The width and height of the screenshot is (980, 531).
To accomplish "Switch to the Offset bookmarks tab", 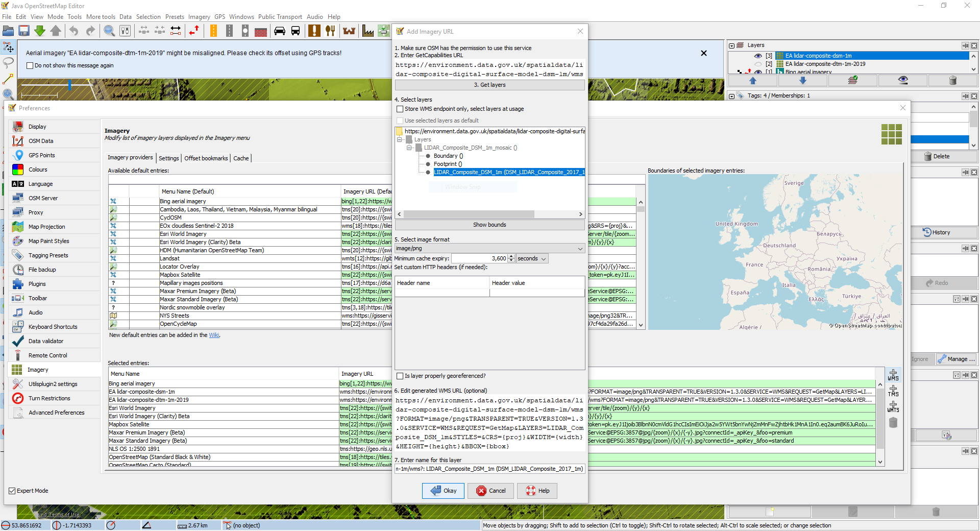I will [x=206, y=158].
